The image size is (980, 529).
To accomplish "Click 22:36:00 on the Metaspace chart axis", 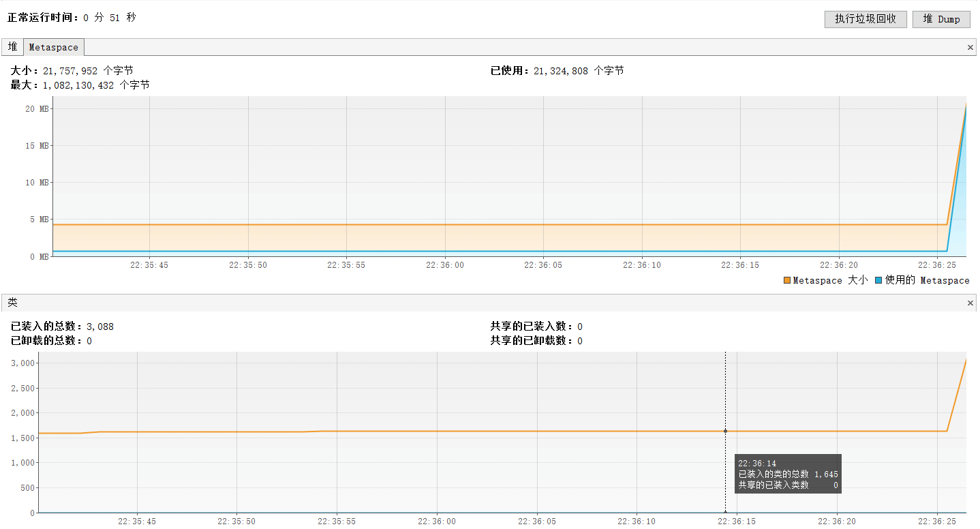I will point(444,265).
